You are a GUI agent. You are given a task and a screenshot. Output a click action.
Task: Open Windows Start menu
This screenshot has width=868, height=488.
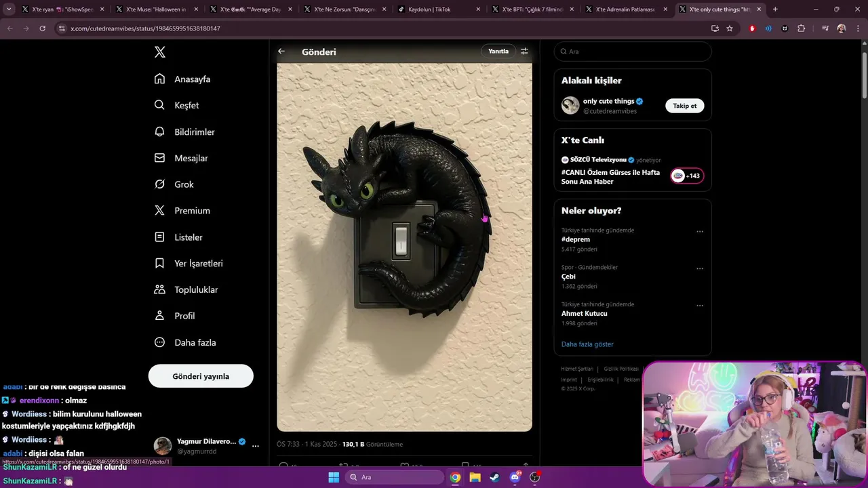tap(334, 477)
